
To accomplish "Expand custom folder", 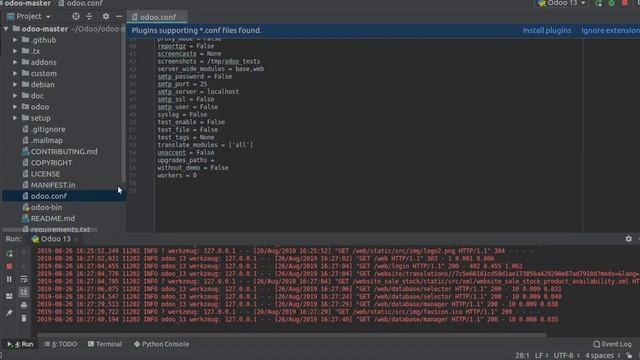I will (x=15, y=73).
